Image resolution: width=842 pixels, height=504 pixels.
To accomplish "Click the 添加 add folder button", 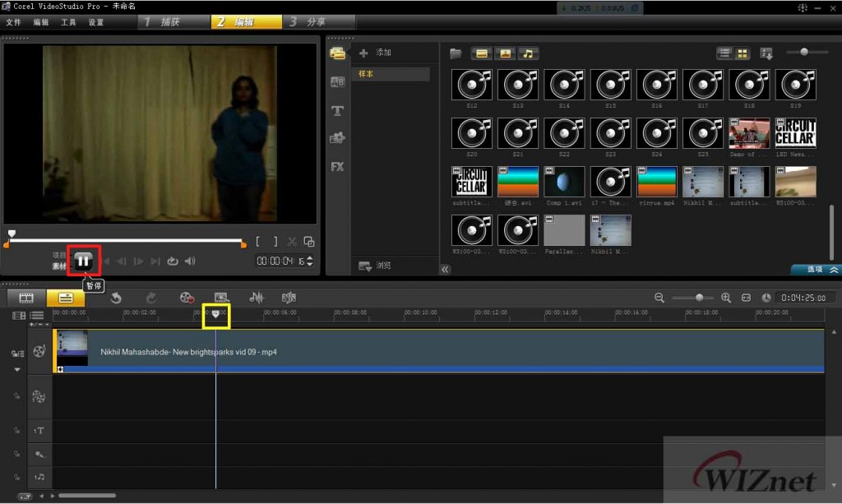I will click(376, 53).
